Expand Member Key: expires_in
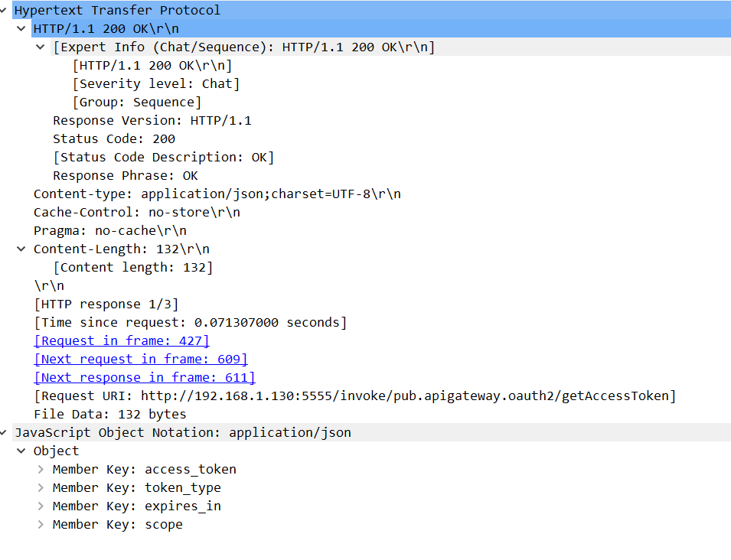The image size is (731, 560). click(x=41, y=506)
